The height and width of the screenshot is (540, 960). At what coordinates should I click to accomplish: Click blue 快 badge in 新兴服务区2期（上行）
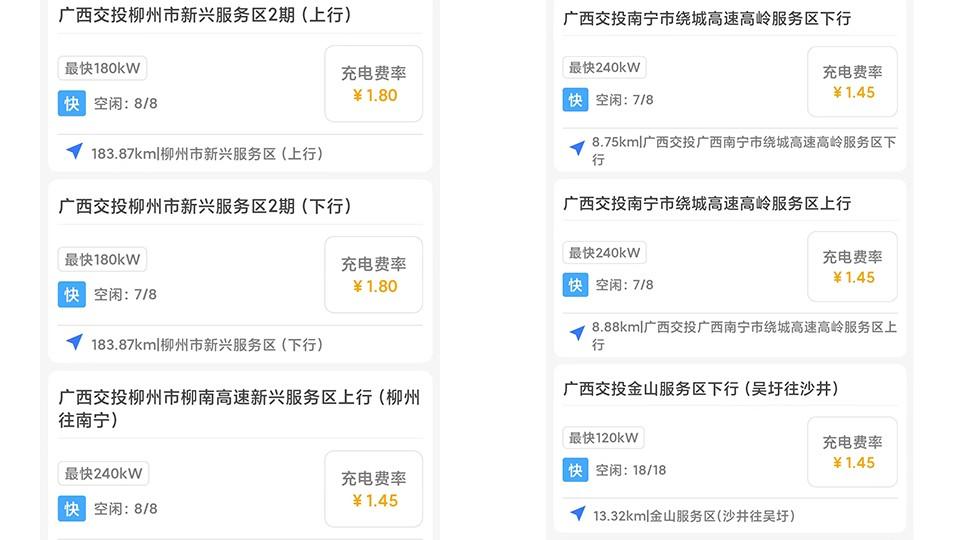pyautogui.click(x=71, y=103)
